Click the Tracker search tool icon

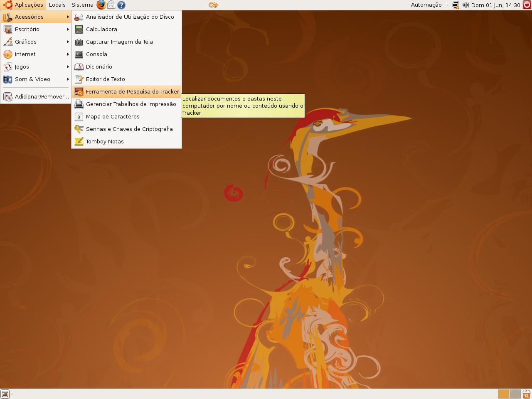79,92
